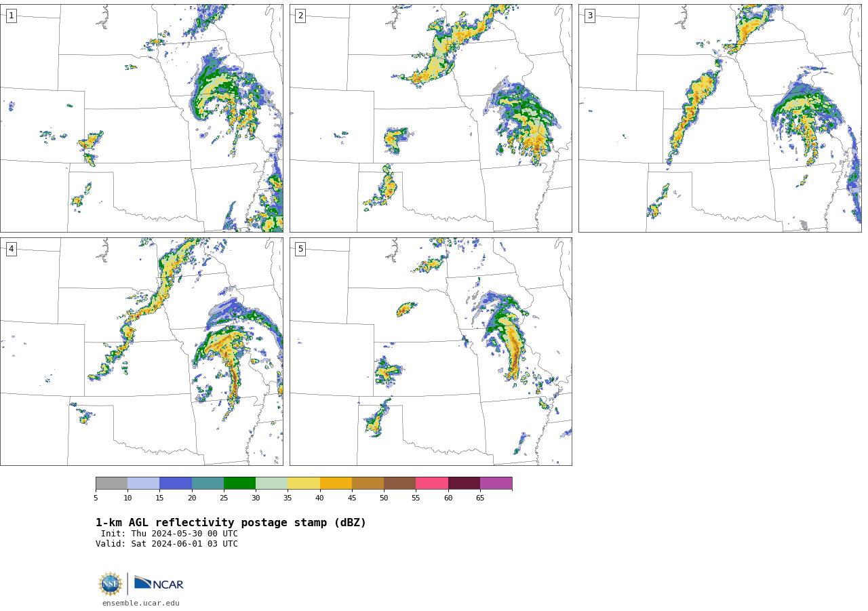Image resolution: width=868 pixels, height=611 pixels.
Task: Click the colorbar tick label 5
Action: click(96, 498)
